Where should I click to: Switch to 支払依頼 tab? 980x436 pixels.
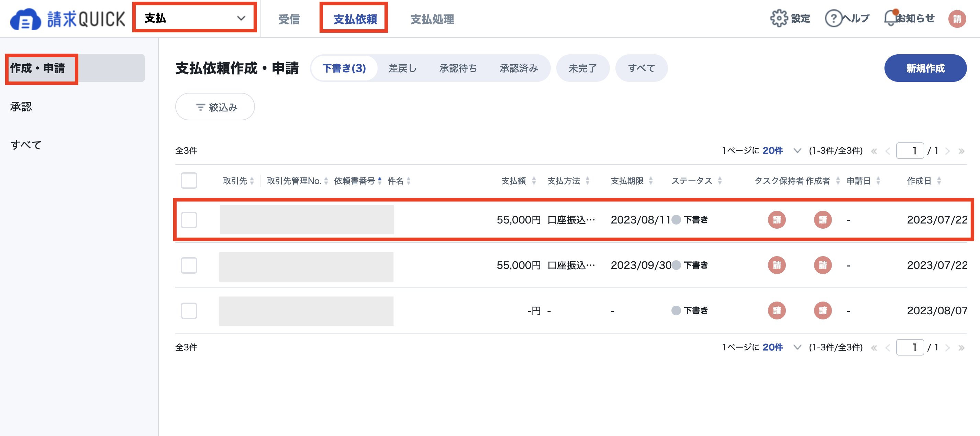355,19
